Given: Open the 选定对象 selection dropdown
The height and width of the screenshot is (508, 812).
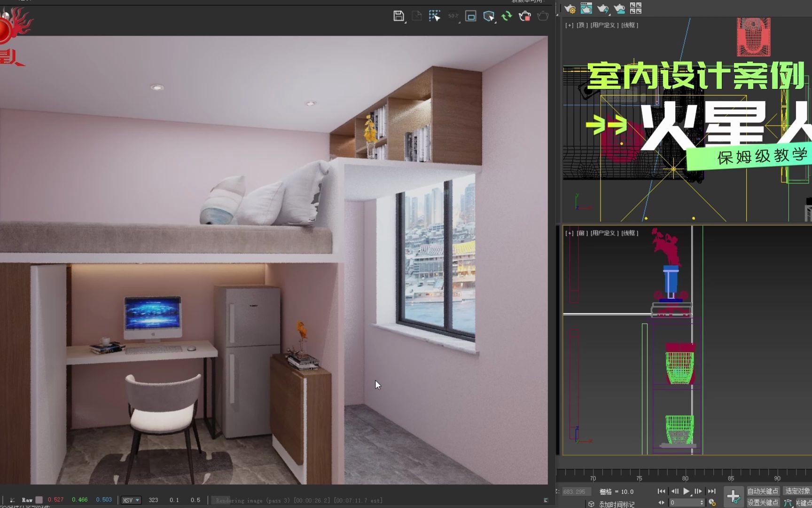Looking at the screenshot, I should coord(797,491).
